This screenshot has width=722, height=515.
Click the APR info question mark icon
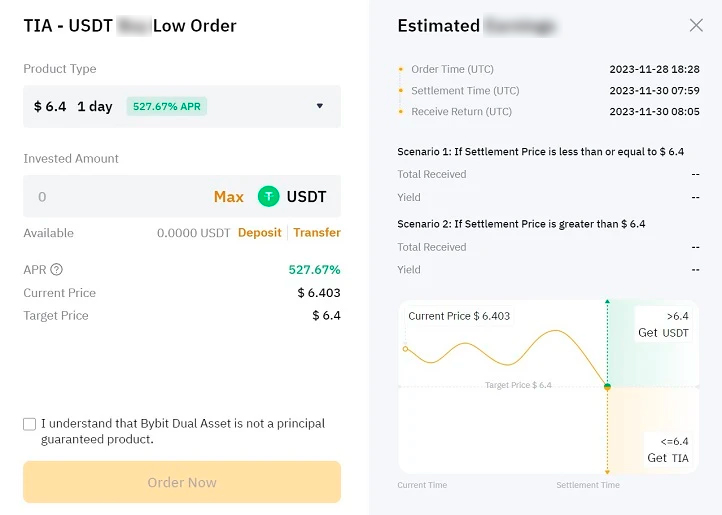click(57, 270)
